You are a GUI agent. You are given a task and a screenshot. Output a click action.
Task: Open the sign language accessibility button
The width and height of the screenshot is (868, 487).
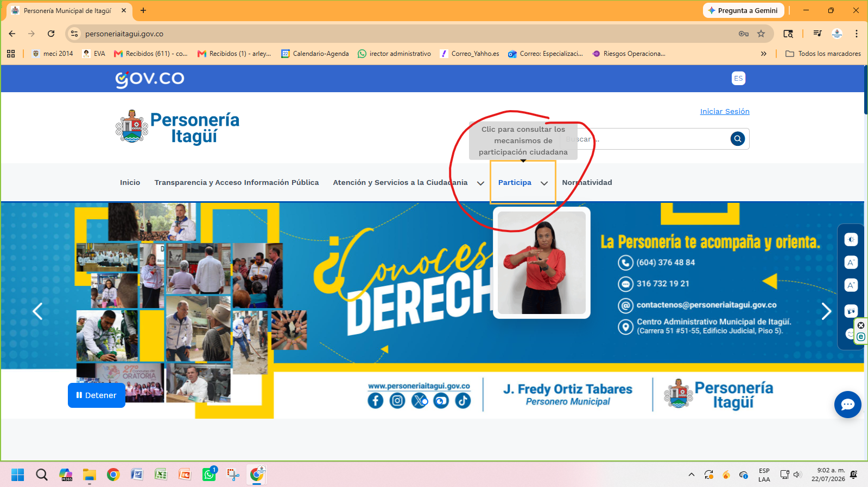coord(851,311)
